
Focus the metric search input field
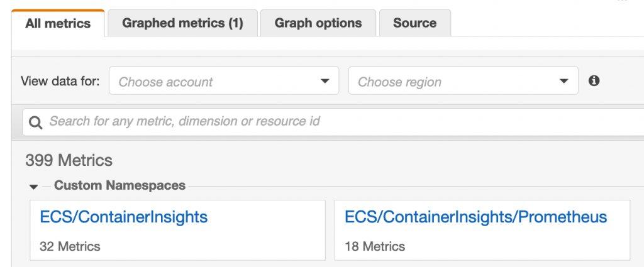point(340,121)
